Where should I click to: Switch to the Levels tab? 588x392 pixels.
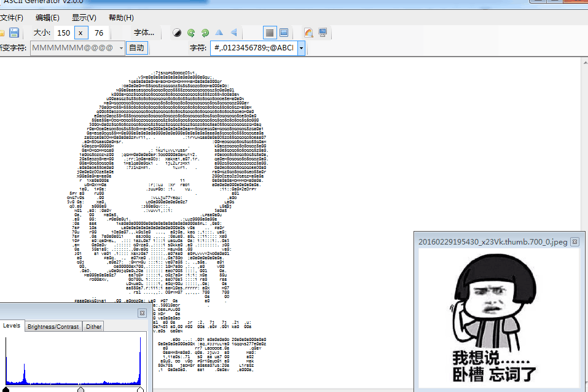point(12,326)
